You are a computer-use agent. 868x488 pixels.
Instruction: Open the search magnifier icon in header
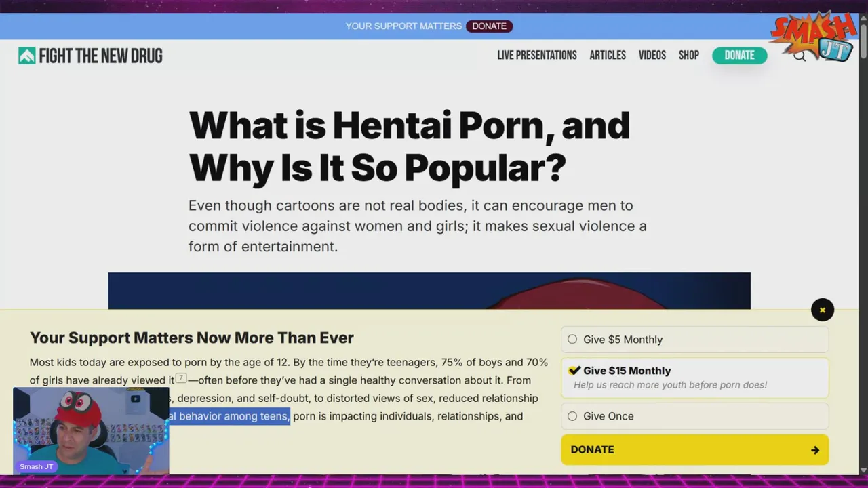800,56
